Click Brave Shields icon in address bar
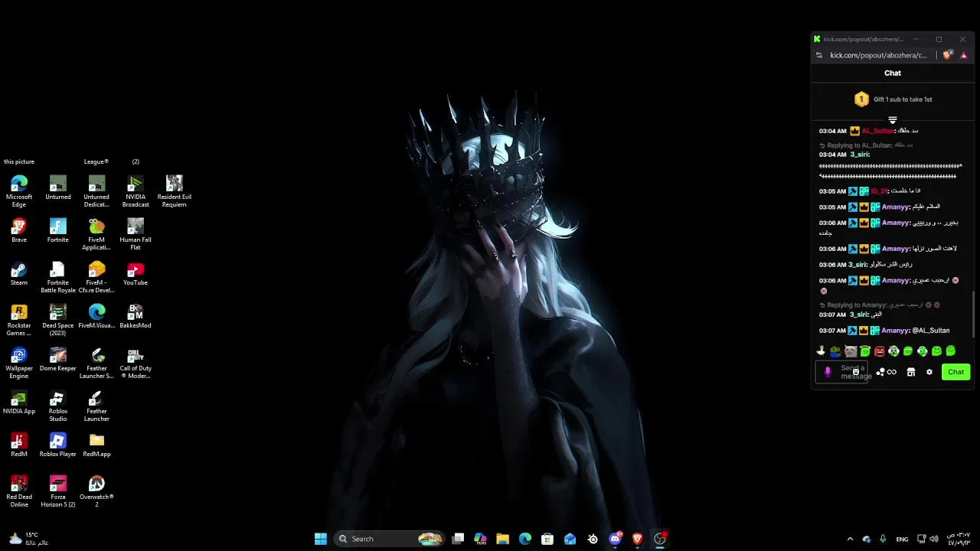Screen dimensions: 980x551 (x=947, y=55)
